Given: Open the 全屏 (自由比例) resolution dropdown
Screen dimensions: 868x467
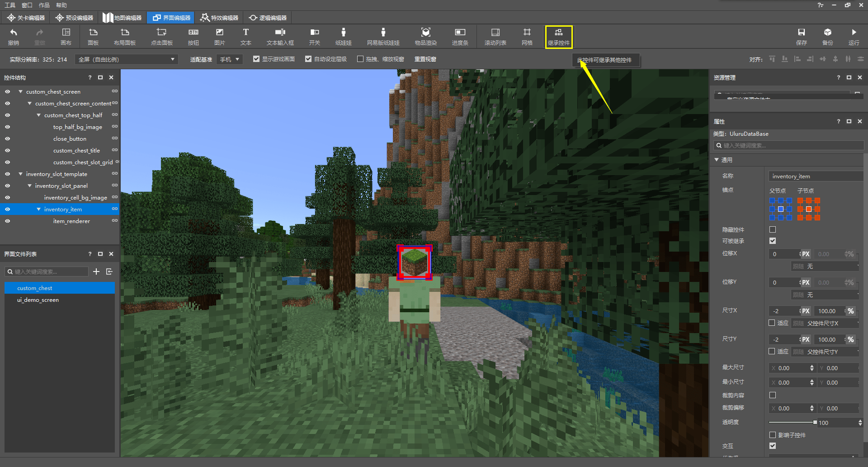Looking at the screenshot, I should click(x=127, y=60).
